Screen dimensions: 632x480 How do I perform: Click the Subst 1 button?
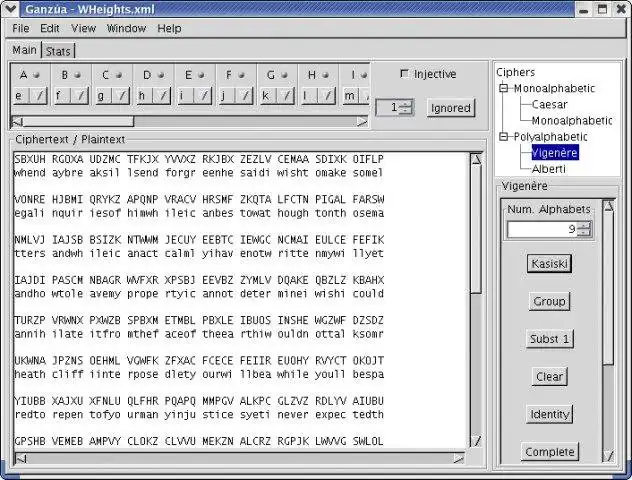549,339
